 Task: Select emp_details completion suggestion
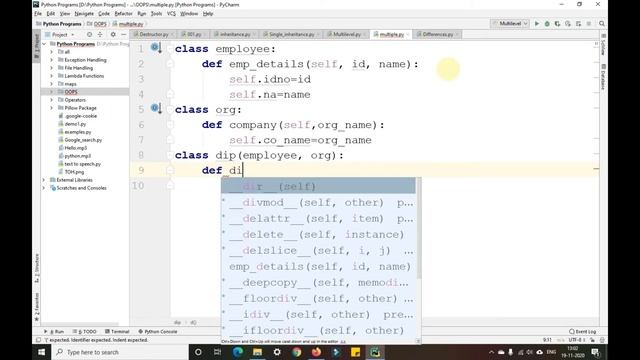point(318,267)
